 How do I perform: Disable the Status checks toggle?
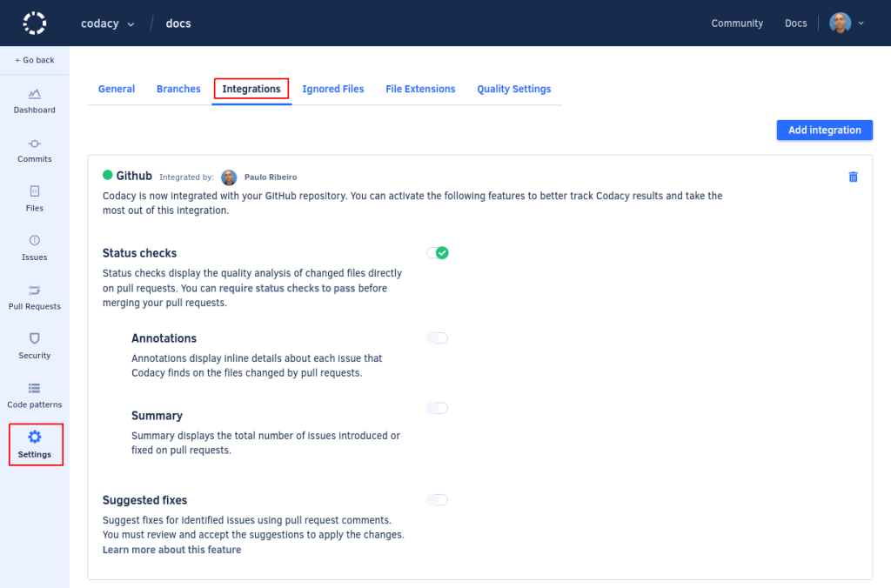438,253
